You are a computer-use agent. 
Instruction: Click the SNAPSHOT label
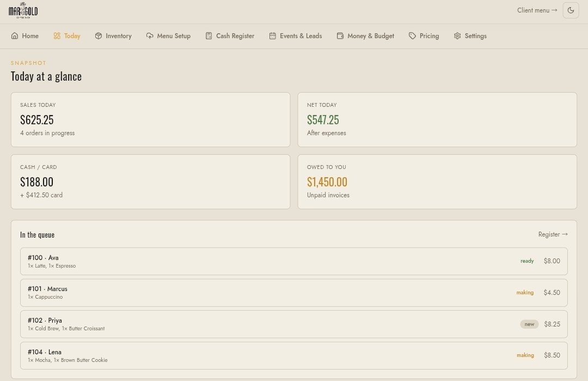coord(28,63)
